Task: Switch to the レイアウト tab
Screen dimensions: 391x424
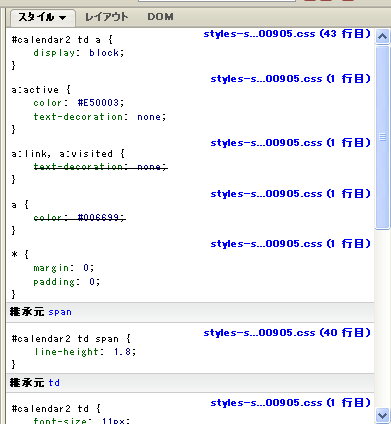Action: 106,17
